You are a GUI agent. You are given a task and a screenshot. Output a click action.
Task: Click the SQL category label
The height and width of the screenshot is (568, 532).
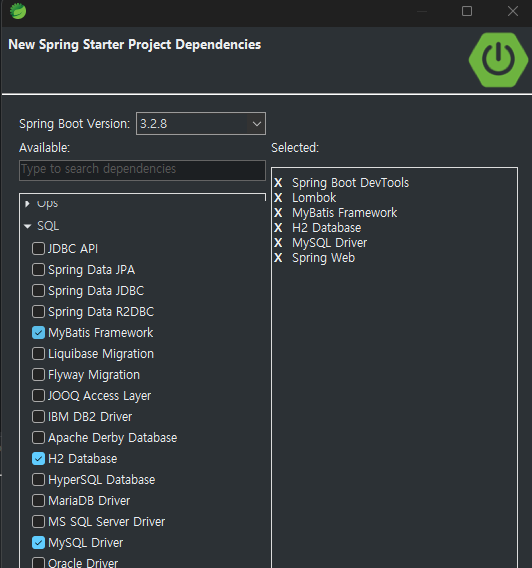(48, 226)
